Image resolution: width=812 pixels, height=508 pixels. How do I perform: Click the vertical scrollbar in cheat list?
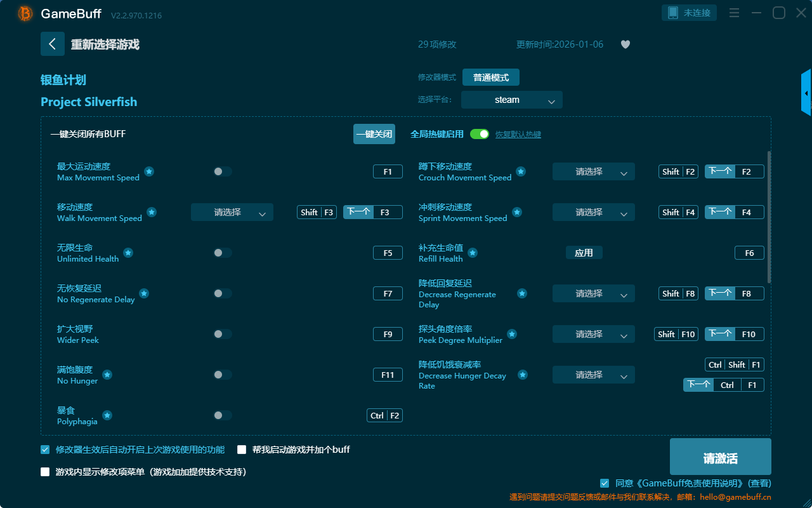tap(769, 216)
